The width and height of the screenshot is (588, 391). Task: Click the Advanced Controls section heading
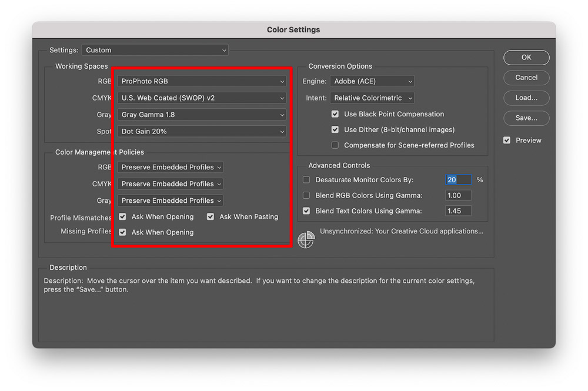339,165
